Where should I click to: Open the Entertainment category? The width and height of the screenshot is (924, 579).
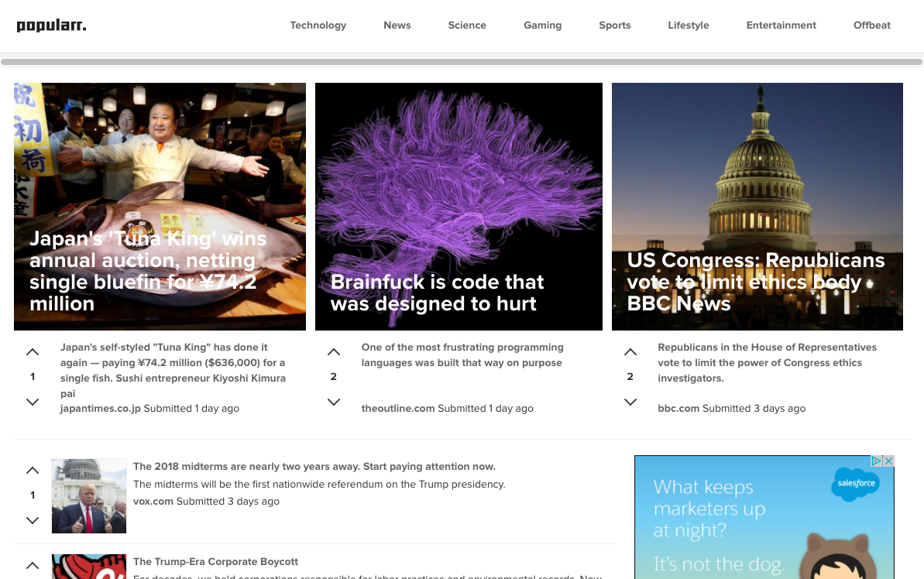[781, 26]
